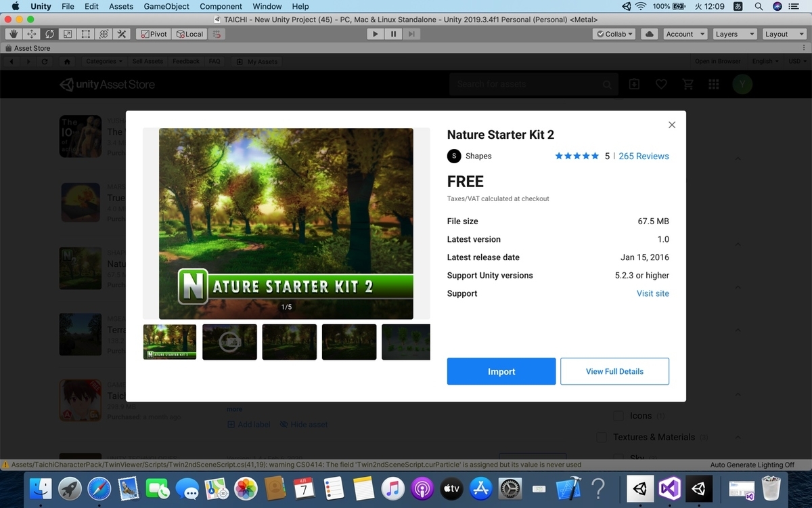The image size is (812, 508).
Task: Open System Preferences from the Dock
Action: 510,488
